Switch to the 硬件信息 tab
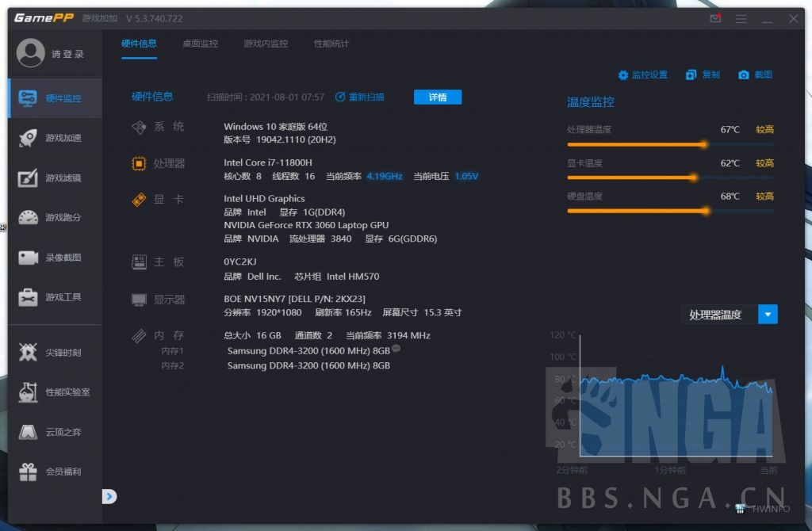812x531 pixels. point(139,44)
